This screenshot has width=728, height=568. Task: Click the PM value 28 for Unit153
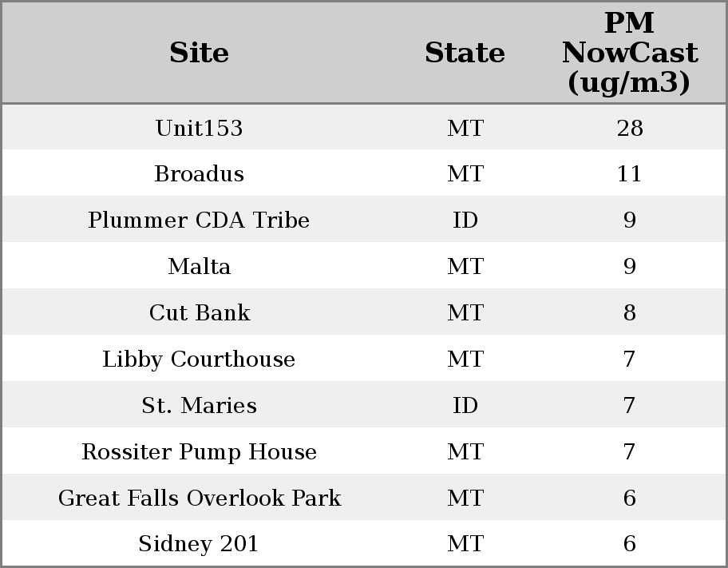(629, 129)
